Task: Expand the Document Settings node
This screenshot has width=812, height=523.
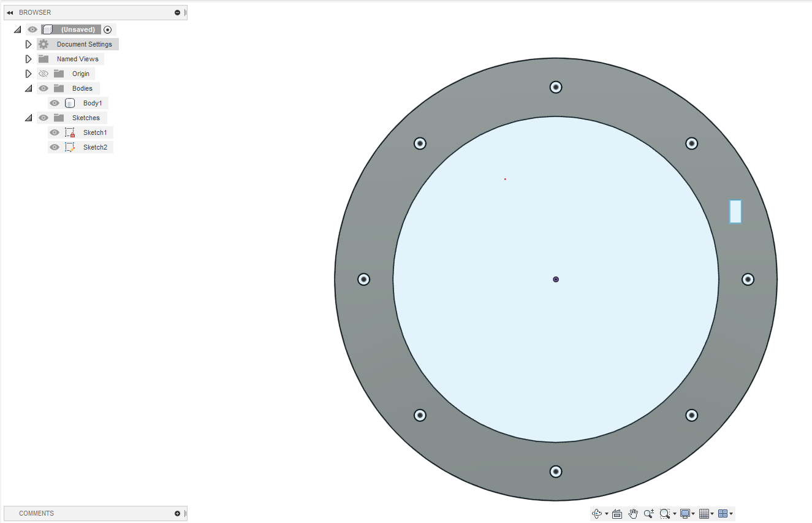Action: point(28,44)
